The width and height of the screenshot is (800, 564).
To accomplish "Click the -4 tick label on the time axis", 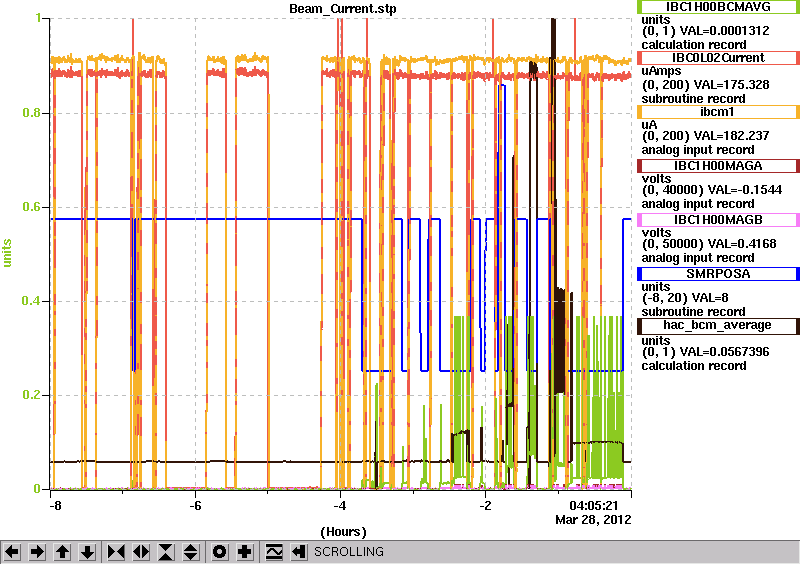I will (x=340, y=506).
